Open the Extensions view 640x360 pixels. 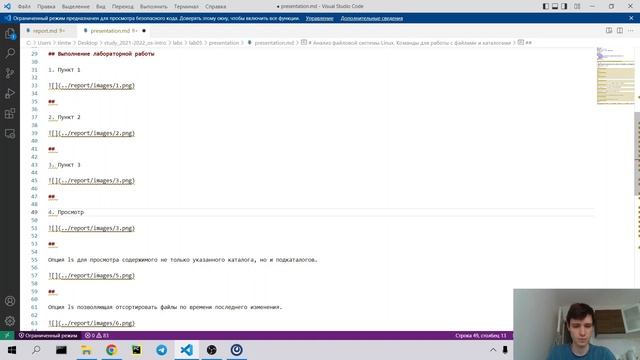pyautogui.click(x=10, y=113)
